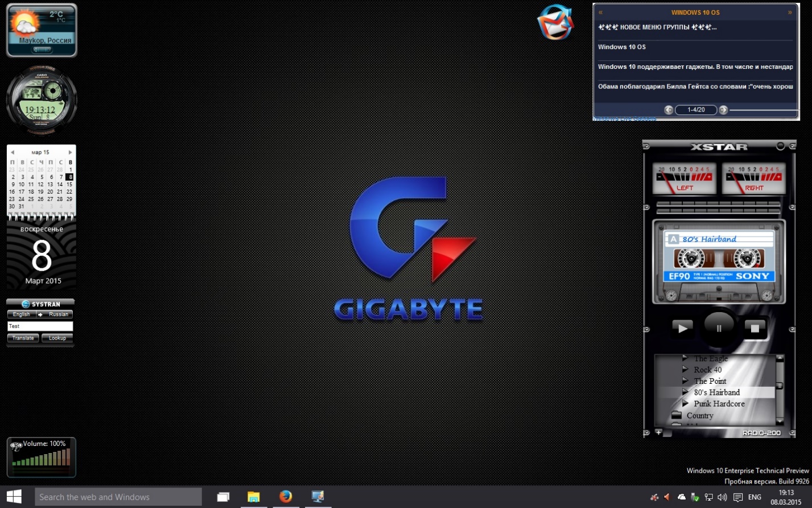Click the SYSTRAN logo icon
Viewport: 812px width, 508px height.
coord(26,304)
